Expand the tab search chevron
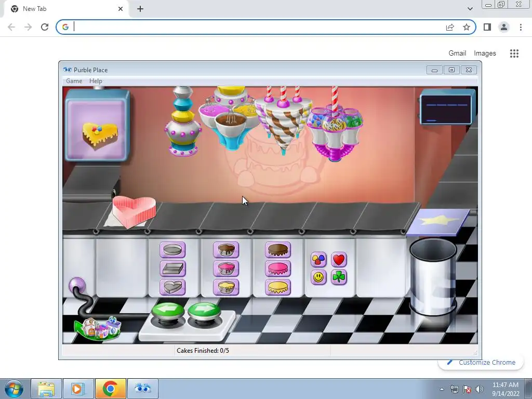The width and height of the screenshot is (532, 399). coord(470,9)
